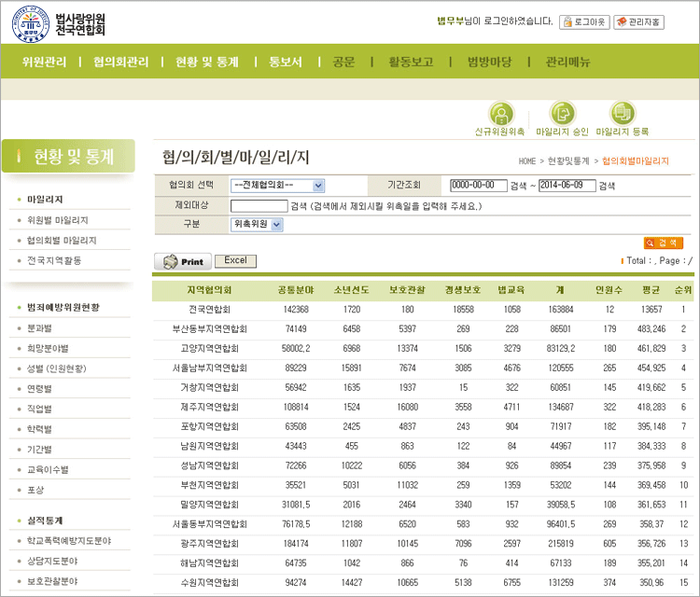The image size is (700, 597).
Task: Open 관리자홈 from the top bar
Action: click(638, 21)
